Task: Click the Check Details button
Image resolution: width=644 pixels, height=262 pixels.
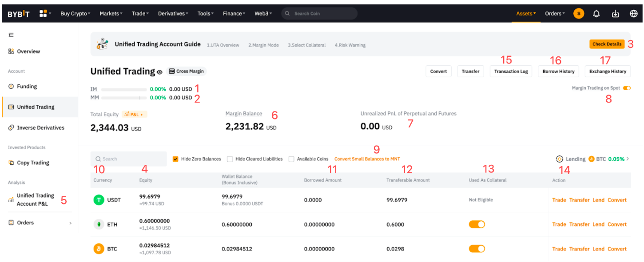Action: coord(607,44)
